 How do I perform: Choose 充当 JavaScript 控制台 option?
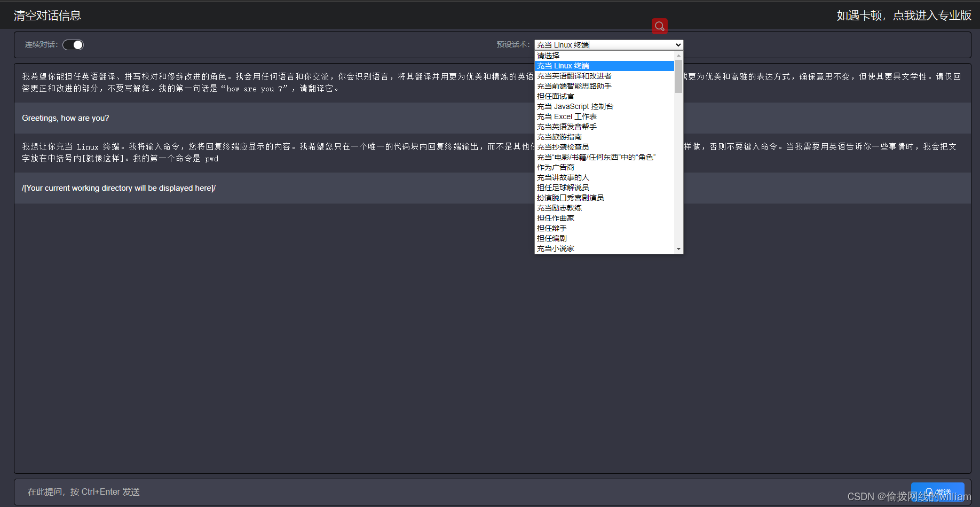click(x=605, y=106)
